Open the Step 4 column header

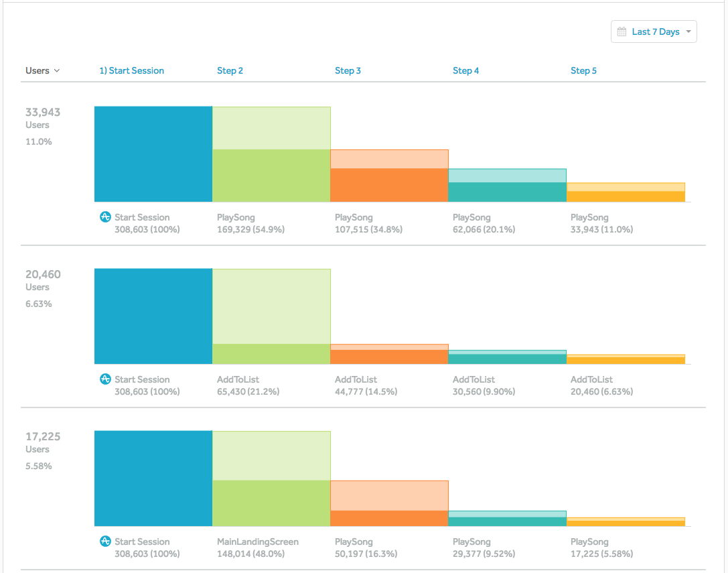click(x=465, y=70)
